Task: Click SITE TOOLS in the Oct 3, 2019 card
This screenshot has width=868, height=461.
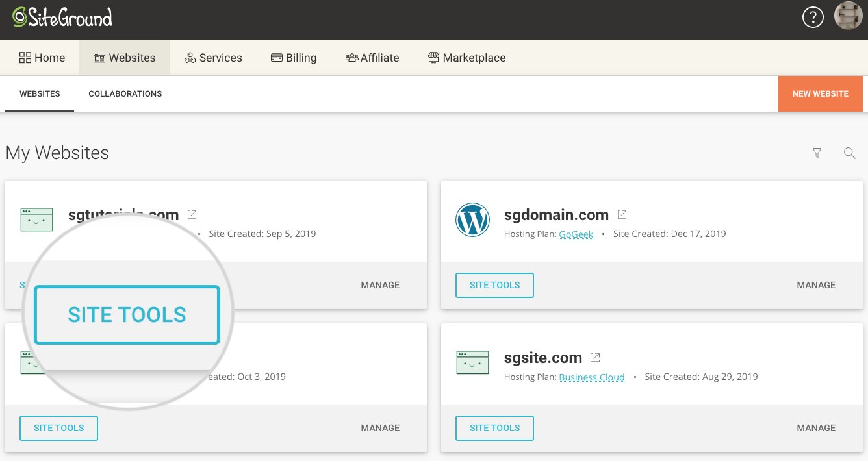Action: click(x=58, y=428)
